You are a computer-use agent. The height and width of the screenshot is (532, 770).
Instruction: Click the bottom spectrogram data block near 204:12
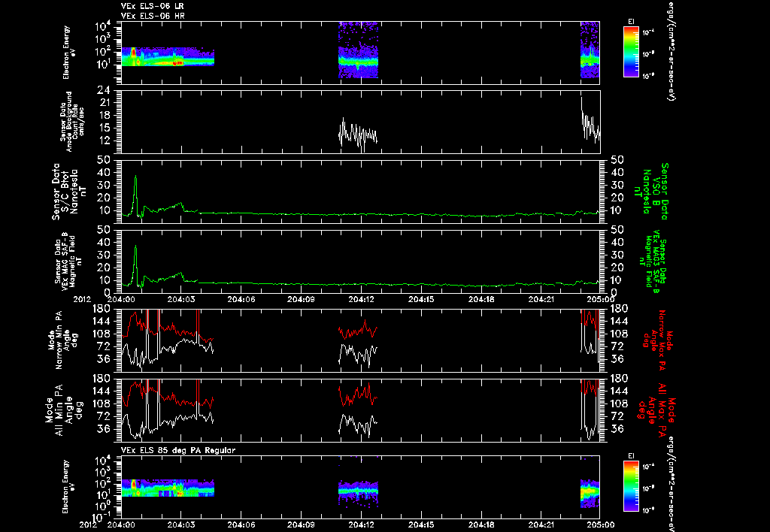(359, 490)
